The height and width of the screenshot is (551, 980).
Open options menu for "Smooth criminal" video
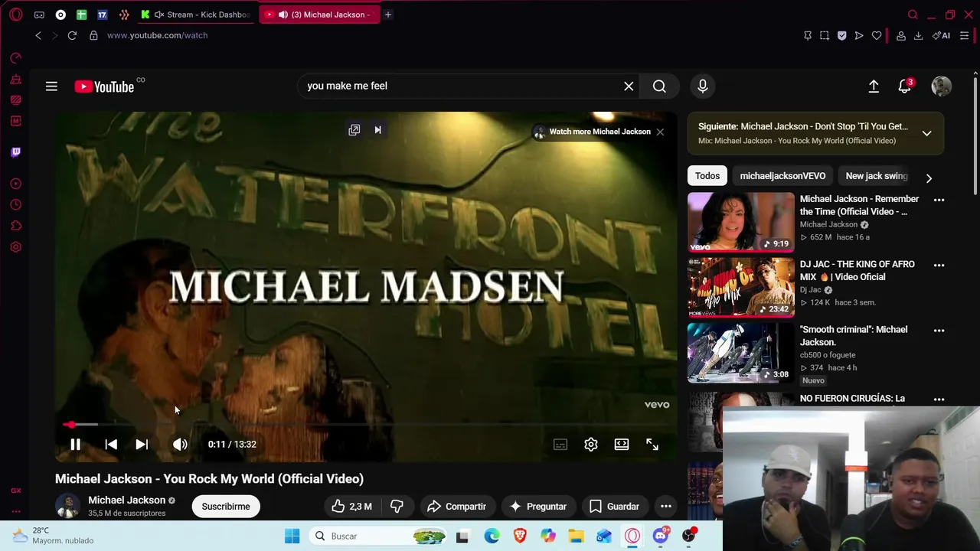939,331
